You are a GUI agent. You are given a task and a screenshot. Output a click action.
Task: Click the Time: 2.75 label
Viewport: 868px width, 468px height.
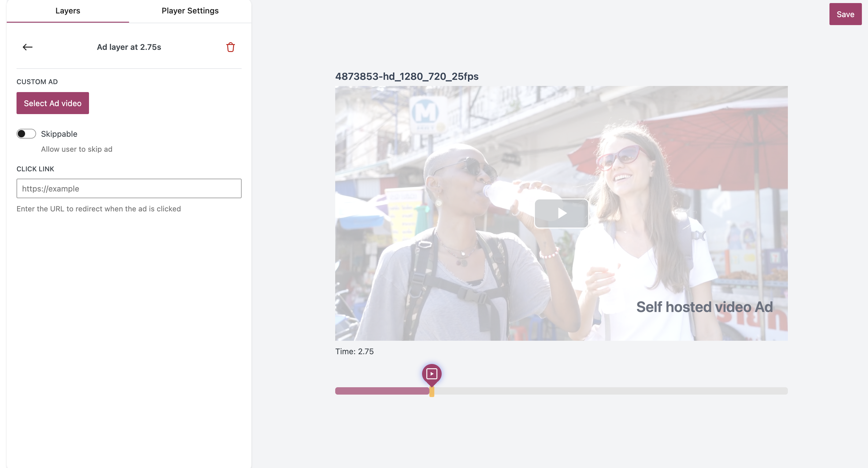pos(354,351)
